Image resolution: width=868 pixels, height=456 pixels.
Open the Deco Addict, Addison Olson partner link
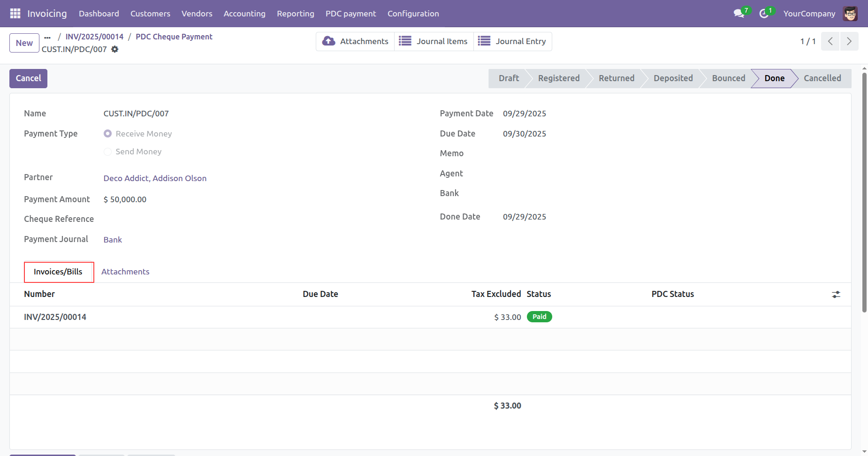point(155,178)
